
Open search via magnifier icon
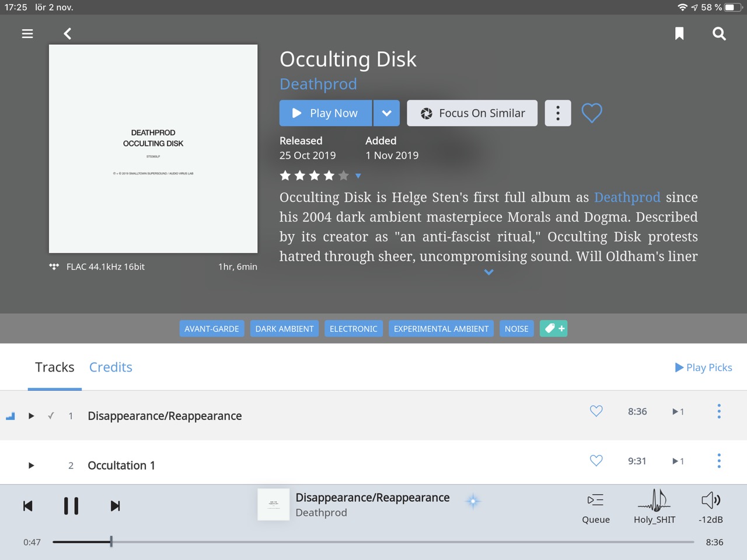point(719,34)
